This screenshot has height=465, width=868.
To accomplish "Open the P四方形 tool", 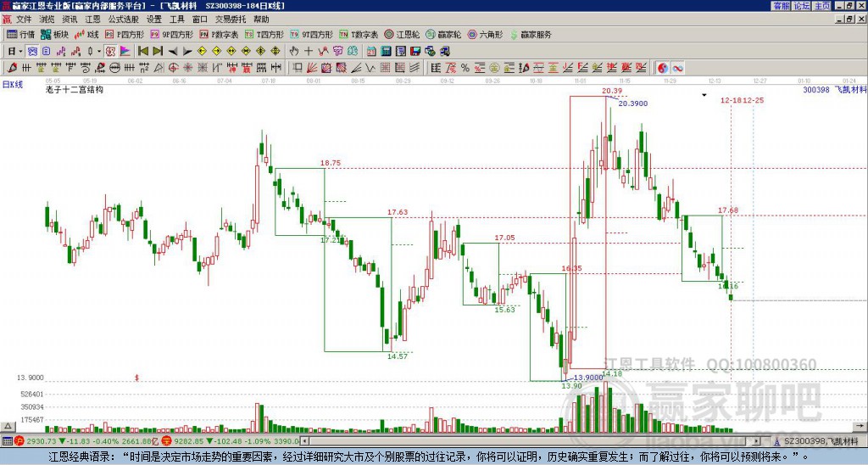I will [125, 34].
